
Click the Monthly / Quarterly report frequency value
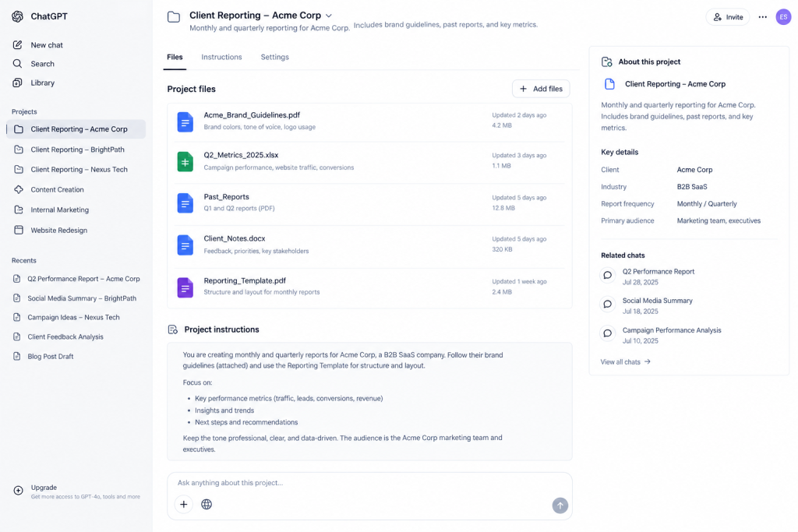[x=707, y=204]
